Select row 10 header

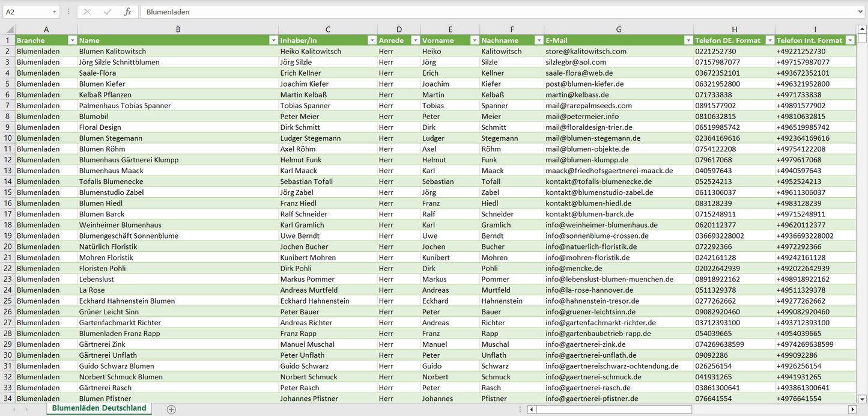click(x=7, y=138)
